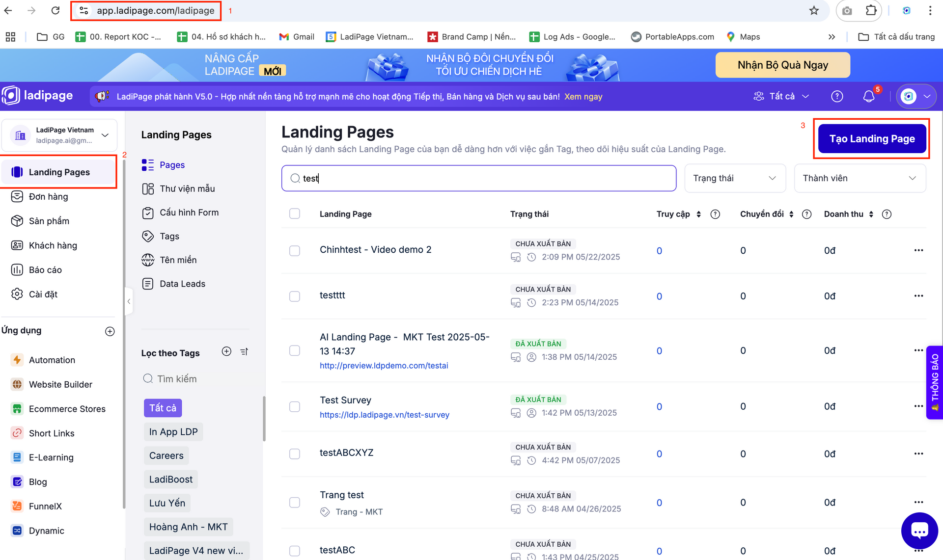Sort the table by Truy cập
This screenshot has width=943, height=560.
698,214
